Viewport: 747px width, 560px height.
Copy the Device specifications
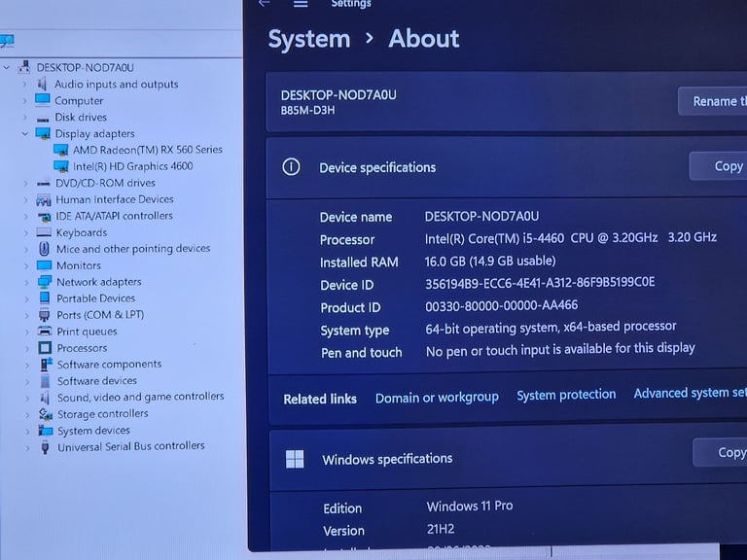coord(718,166)
